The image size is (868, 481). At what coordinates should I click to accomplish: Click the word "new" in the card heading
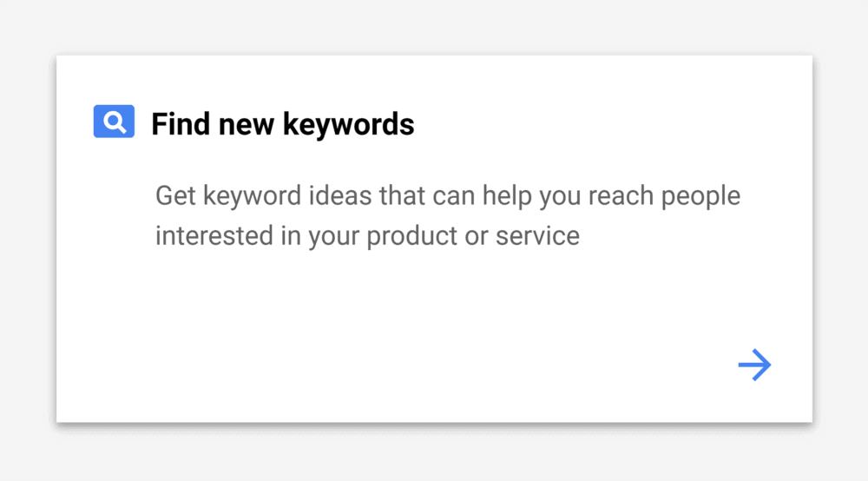[247, 125]
